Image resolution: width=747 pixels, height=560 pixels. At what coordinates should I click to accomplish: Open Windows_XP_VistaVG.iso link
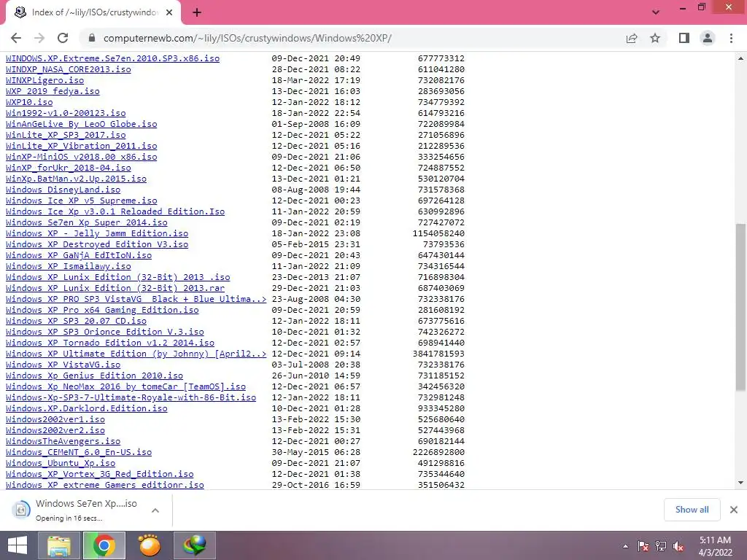click(x=63, y=365)
